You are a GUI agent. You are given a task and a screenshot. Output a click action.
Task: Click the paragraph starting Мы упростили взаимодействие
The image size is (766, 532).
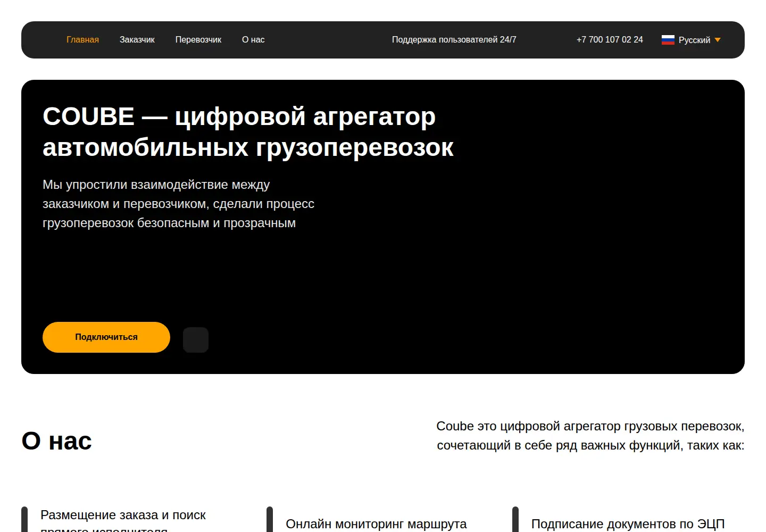pos(178,204)
